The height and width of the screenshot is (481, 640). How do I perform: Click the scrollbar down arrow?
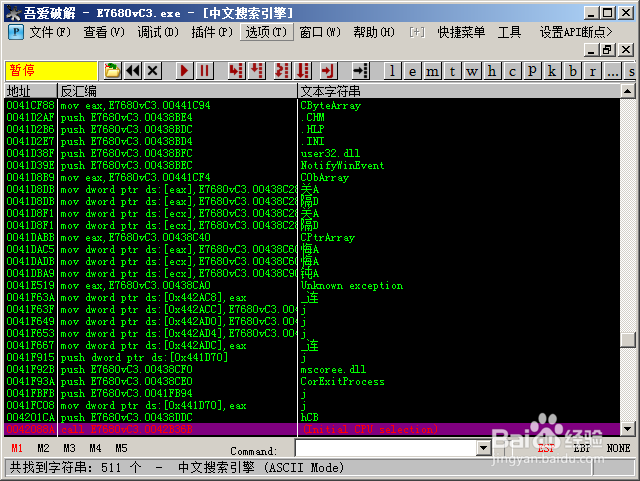click(x=627, y=429)
